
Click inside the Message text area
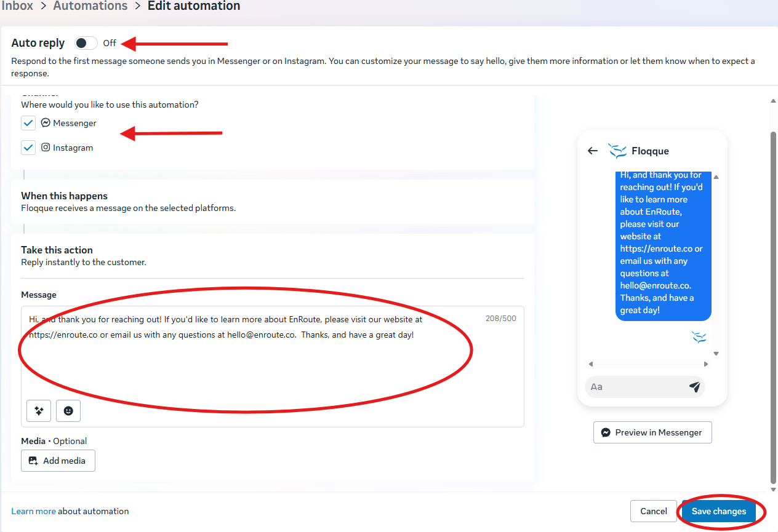pos(273,366)
